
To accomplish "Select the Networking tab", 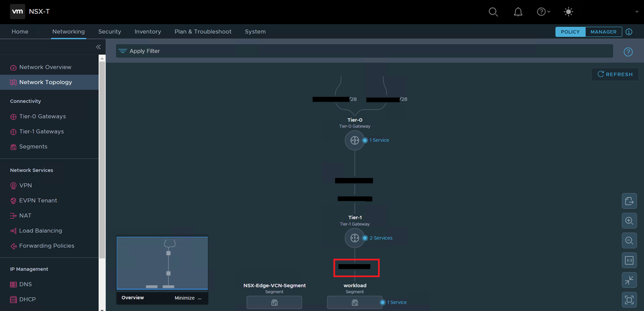I will [69, 32].
